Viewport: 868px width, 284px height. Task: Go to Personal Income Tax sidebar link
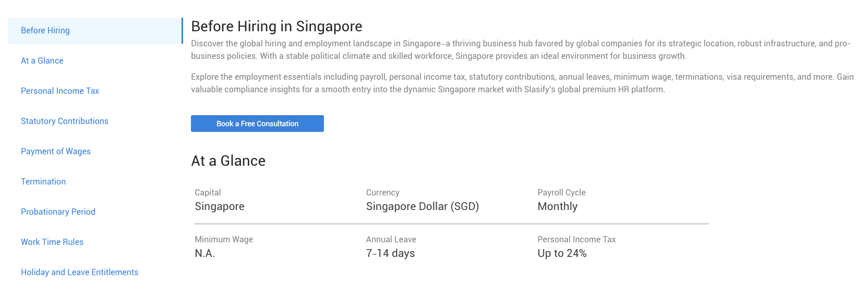[60, 91]
